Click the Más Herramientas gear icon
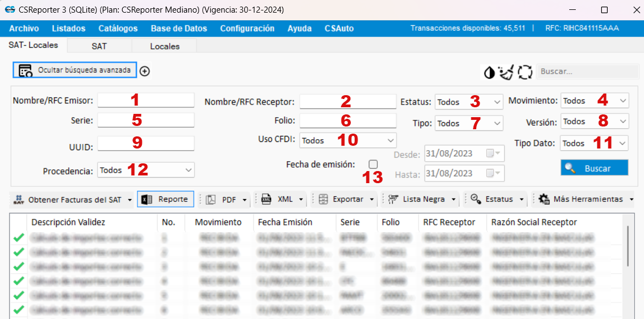The height and width of the screenshot is (319, 644). [x=544, y=200]
